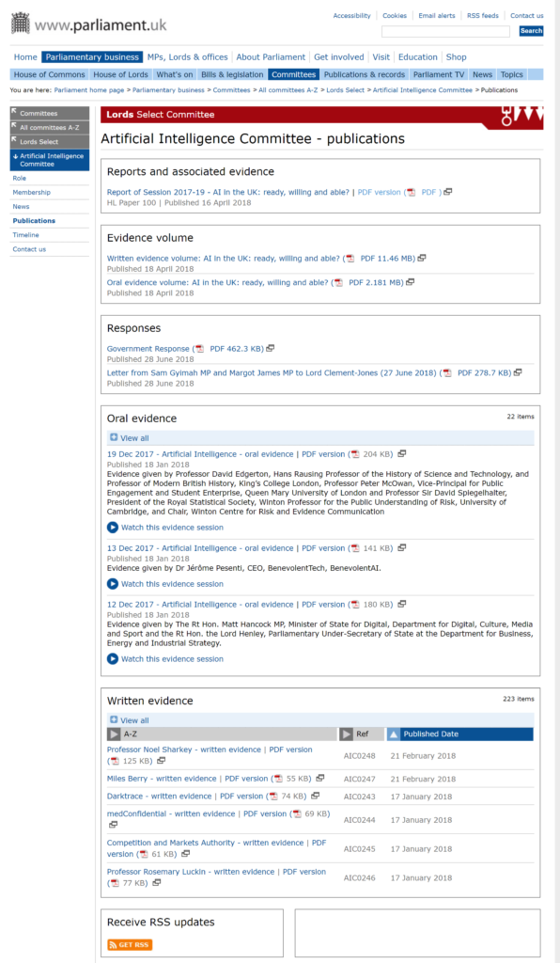This screenshot has width=560, height=963.
Task: Click PDF icon for Written evidence volume
Action: (x=350, y=258)
